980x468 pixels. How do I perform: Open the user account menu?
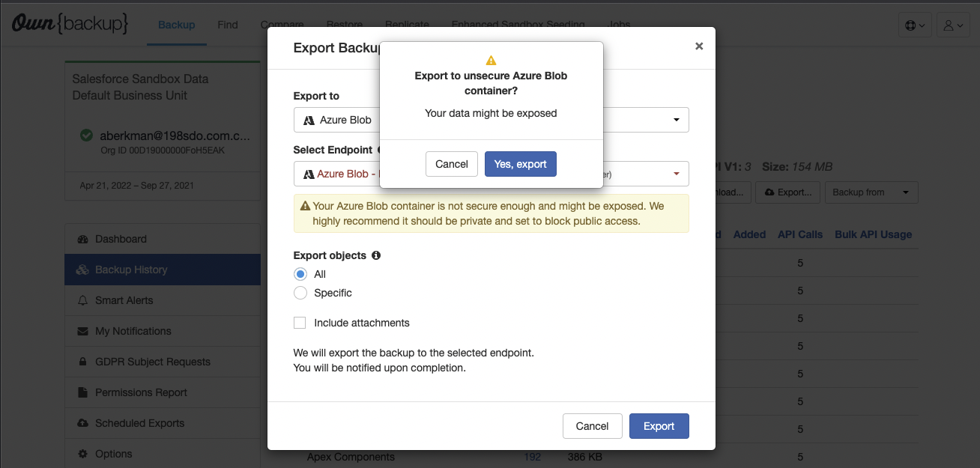click(953, 25)
